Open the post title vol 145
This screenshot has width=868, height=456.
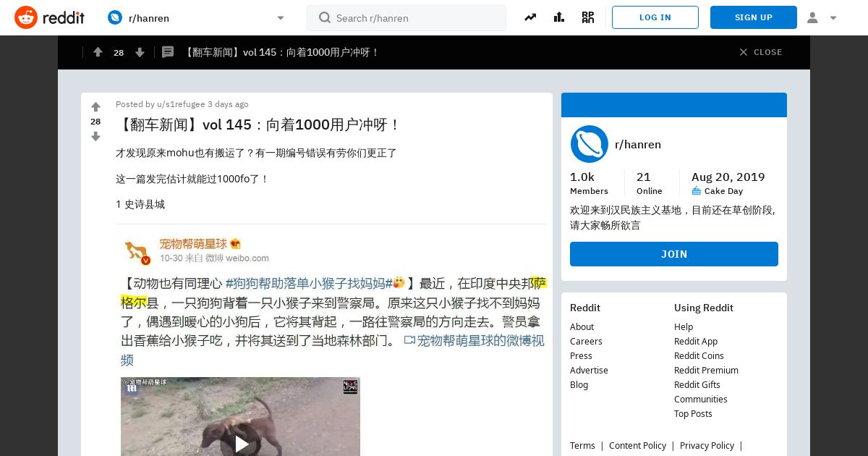259,124
